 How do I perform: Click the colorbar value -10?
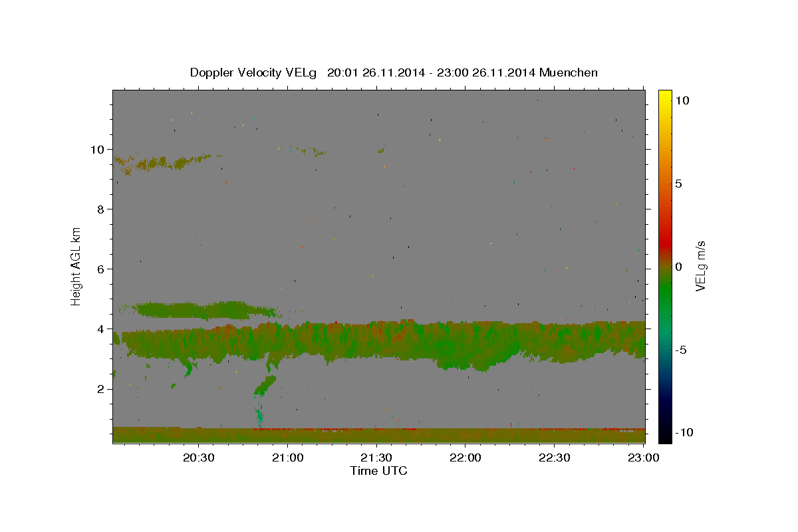pos(684,432)
